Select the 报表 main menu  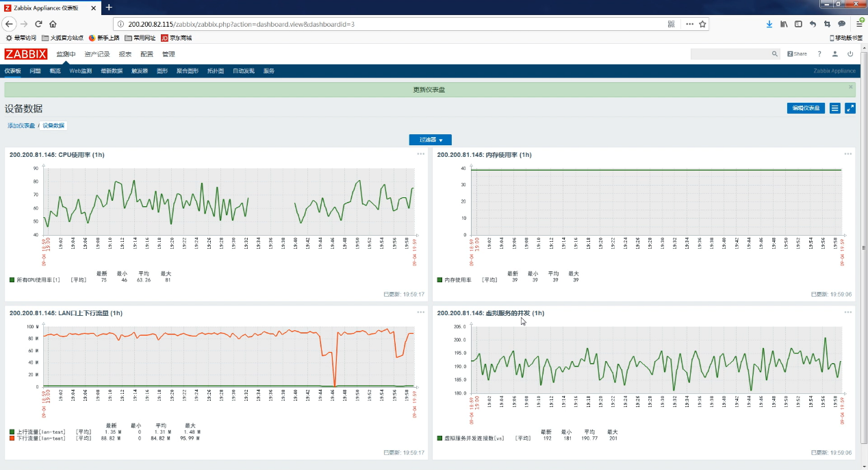pyautogui.click(x=125, y=54)
